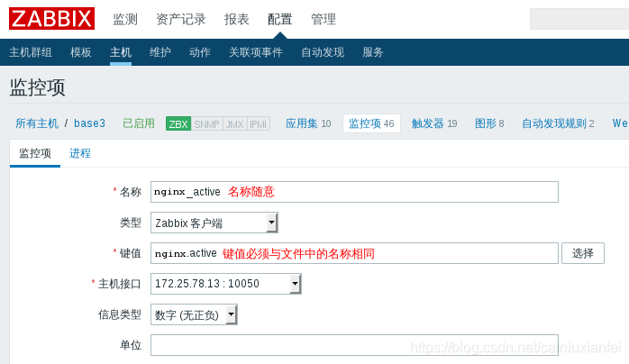This screenshot has width=629, height=364.
Task: Open the 监测 top menu
Action: [125, 19]
